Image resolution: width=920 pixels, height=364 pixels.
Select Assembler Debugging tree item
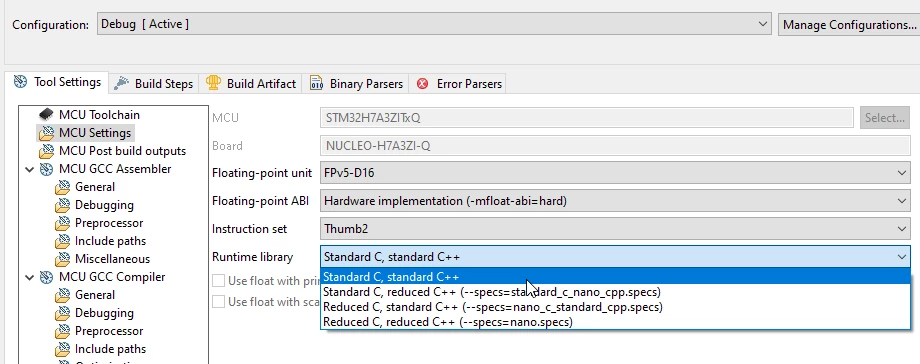(x=104, y=205)
